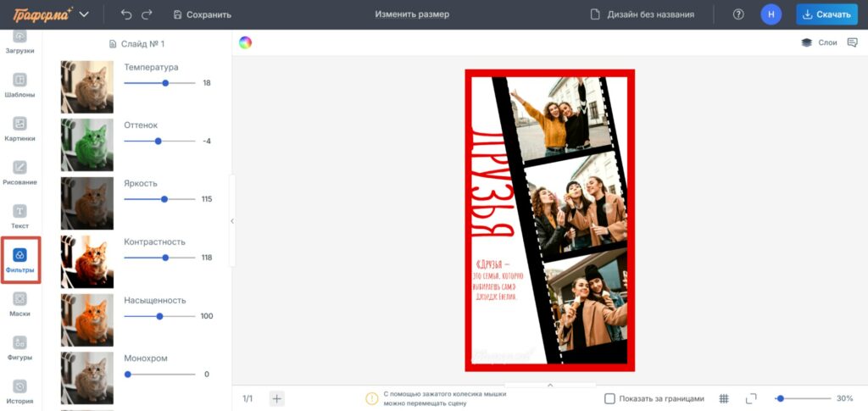Image resolution: width=868 pixels, height=411 pixels.
Task: Open the user avatar H menu
Action: pyautogui.click(x=771, y=14)
